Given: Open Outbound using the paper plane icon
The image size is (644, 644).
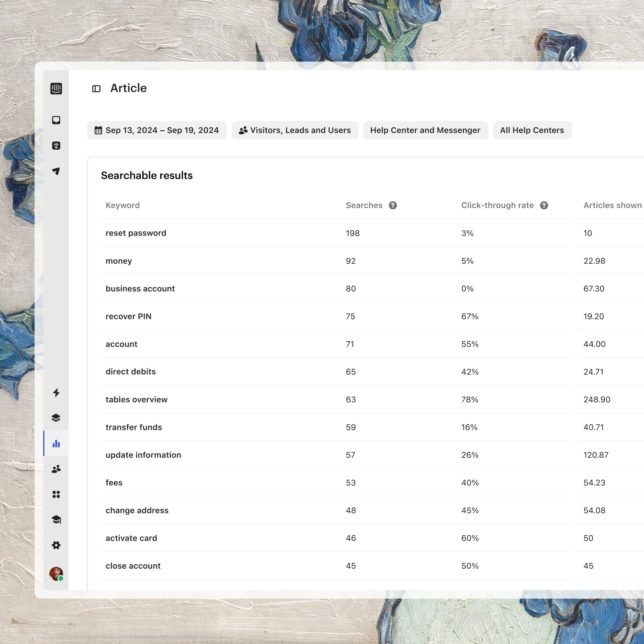Looking at the screenshot, I should point(56,171).
